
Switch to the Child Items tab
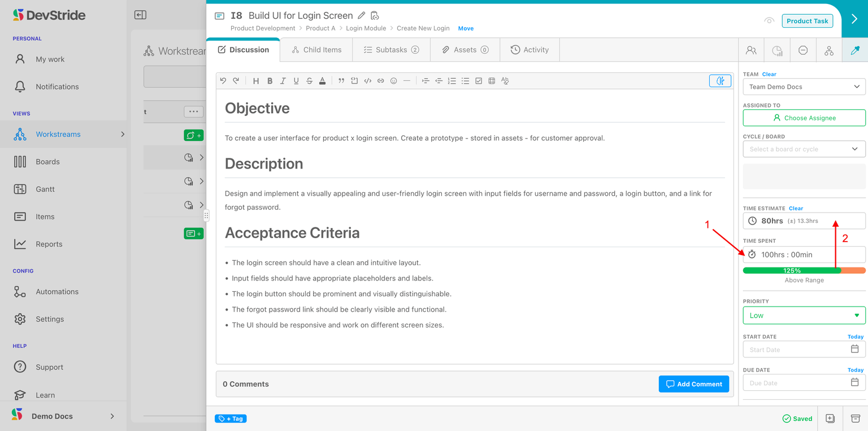[x=316, y=50]
